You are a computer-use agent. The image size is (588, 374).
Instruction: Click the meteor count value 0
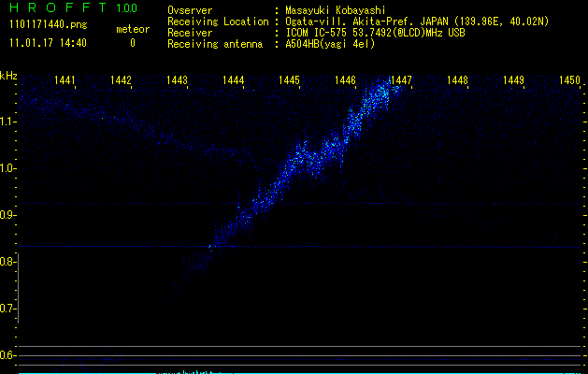pyautogui.click(x=133, y=43)
